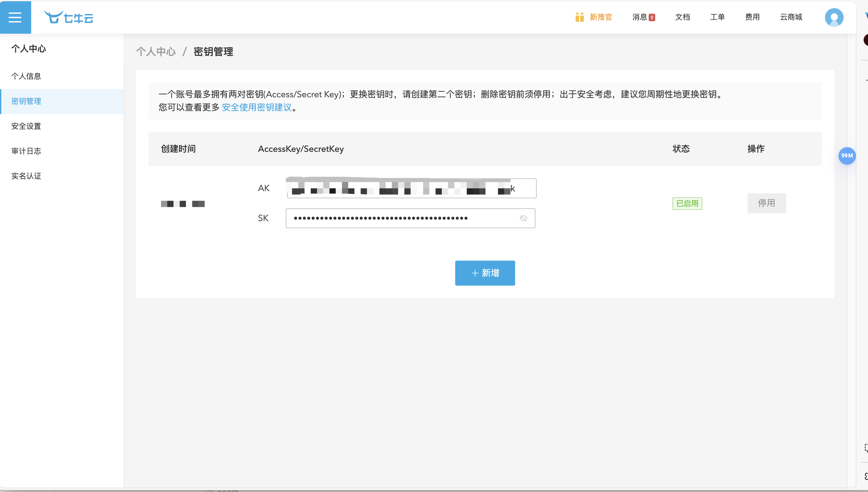Open 个人信息 in the sidebar
This screenshot has height=492, width=868.
click(27, 76)
